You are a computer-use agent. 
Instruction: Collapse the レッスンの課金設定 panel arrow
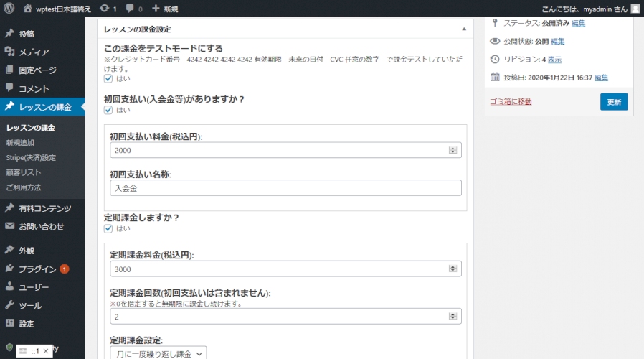(464, 29)
